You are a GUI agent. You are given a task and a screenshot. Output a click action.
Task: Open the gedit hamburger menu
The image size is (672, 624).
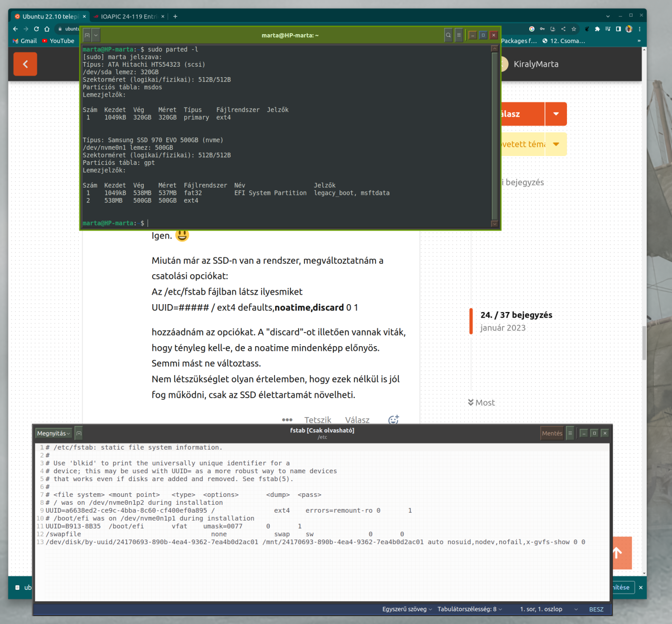(x=570, y=433)
